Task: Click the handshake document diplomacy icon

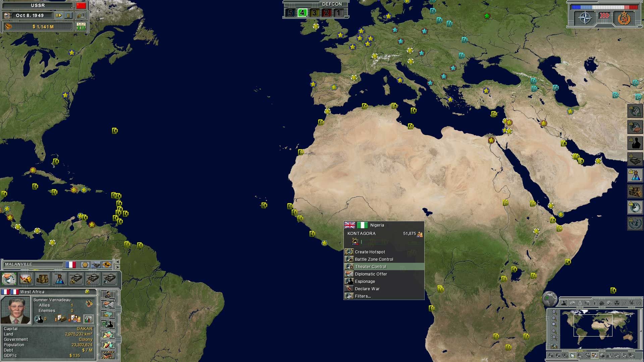Action: click(108, 305)
